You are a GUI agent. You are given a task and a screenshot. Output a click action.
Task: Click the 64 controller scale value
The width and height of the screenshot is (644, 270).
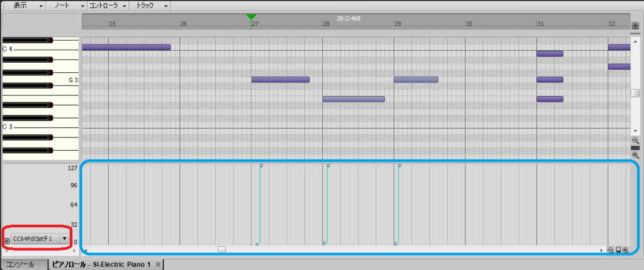pos(74,205)
